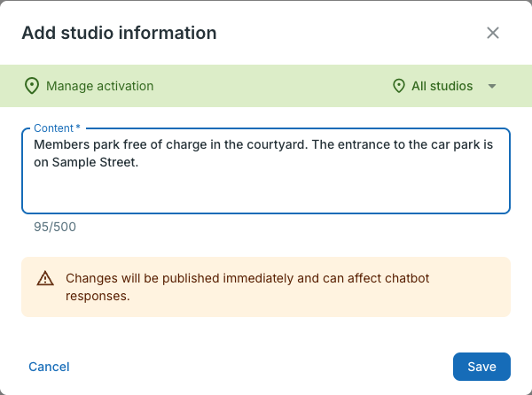Click the location pin beside Manage activation
This screenshot has width=532, height=395.
pos(32,86)
